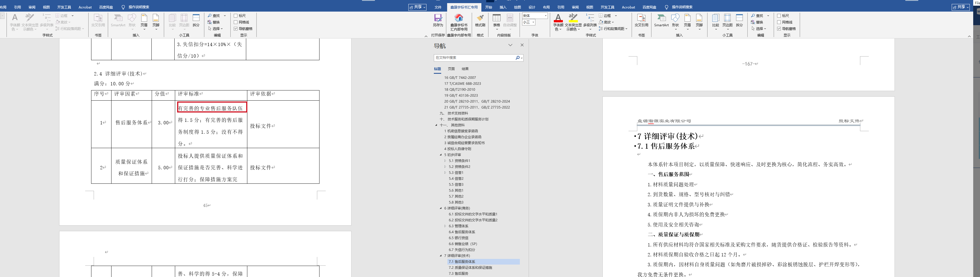Go to 3 诚信合规经营要求告知书 heading

click(464, 143)
